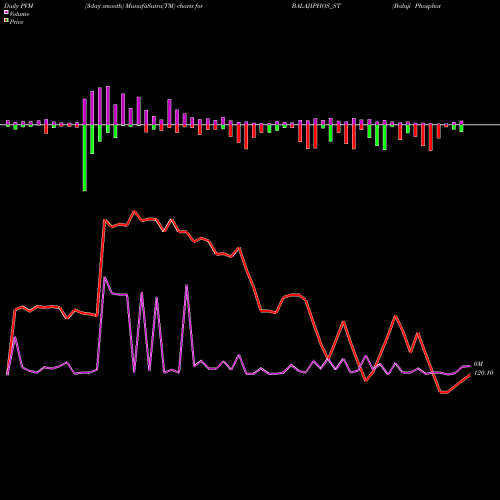Click the '0M' volume value label
Screen dimensions: 500x500
click(478, 364)
